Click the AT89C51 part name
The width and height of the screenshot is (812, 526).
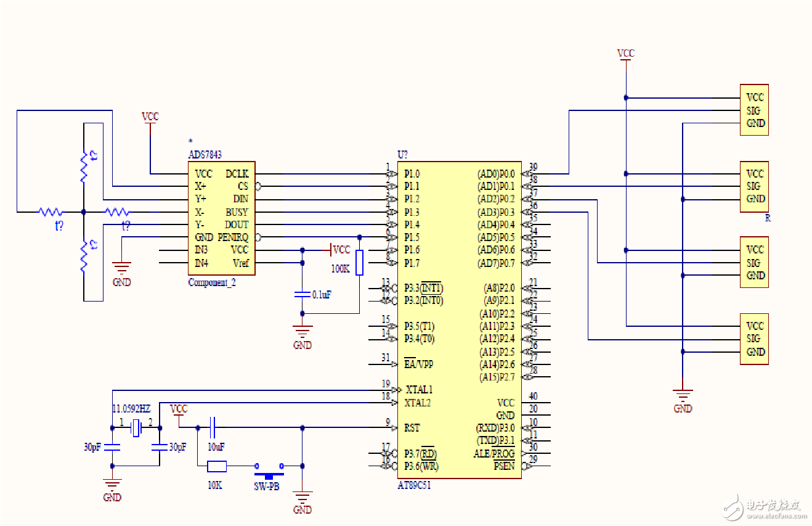click(x=415, y=485)
